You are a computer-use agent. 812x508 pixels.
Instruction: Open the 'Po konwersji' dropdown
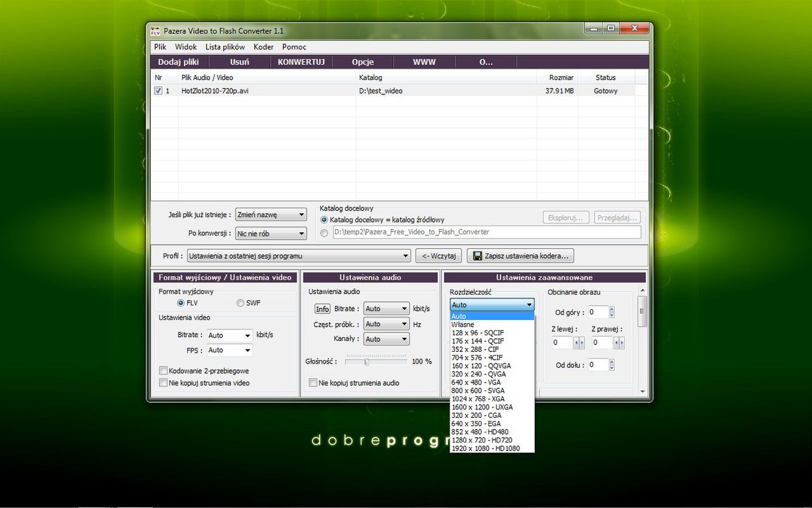point(271,234)
